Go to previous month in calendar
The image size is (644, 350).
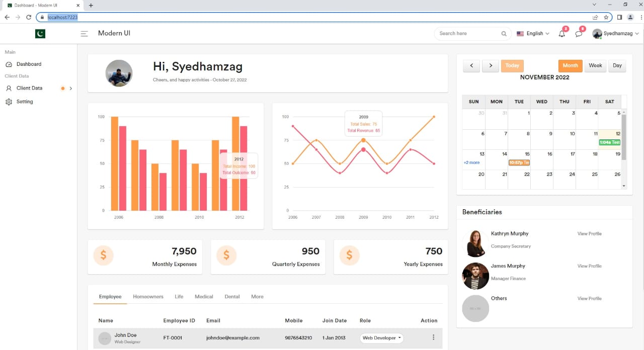pos(471,65)
